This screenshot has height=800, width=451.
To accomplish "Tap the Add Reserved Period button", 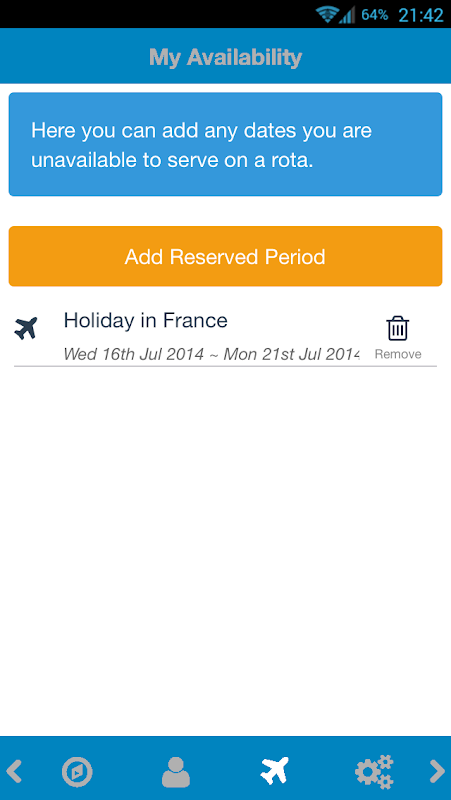I will 225,256.
